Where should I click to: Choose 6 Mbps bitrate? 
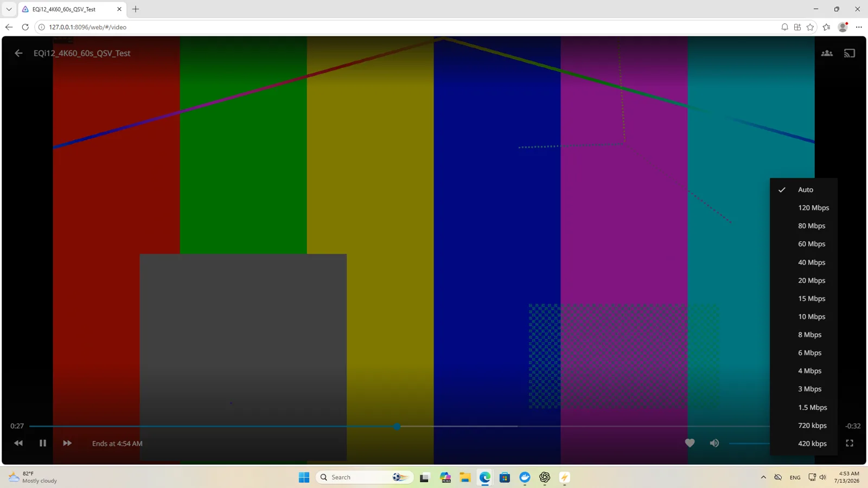point(804,353)
